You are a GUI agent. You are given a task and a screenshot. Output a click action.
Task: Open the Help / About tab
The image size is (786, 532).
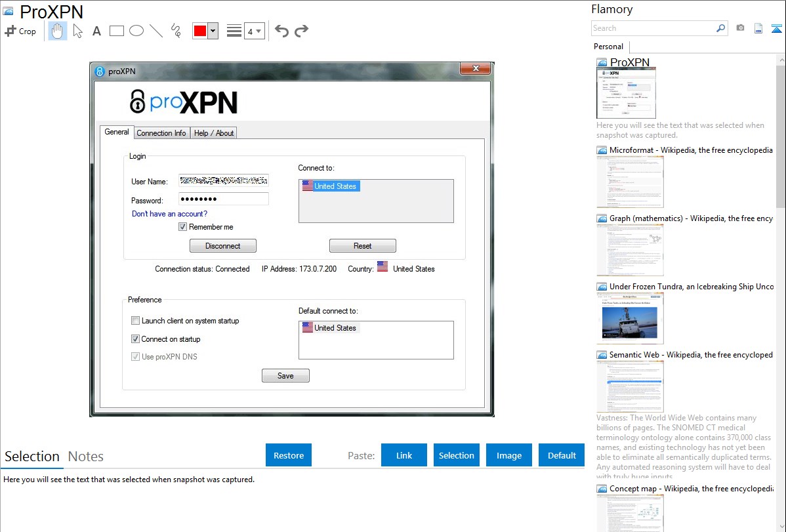213,133
